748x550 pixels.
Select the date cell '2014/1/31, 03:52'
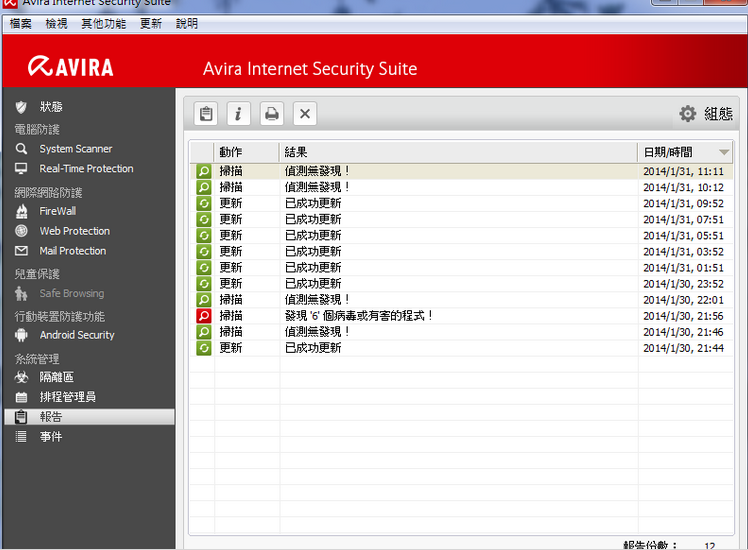point(683,251)
